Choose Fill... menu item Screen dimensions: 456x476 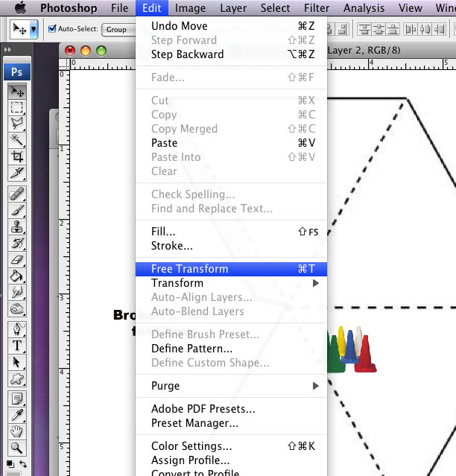coord(231,232)
